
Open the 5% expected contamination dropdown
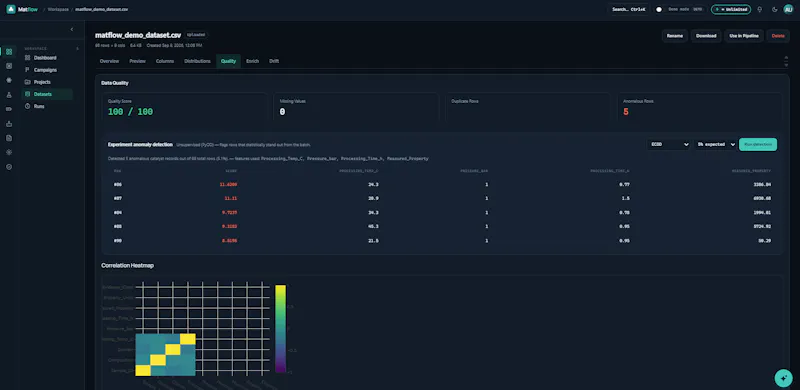tap(715, 144)
